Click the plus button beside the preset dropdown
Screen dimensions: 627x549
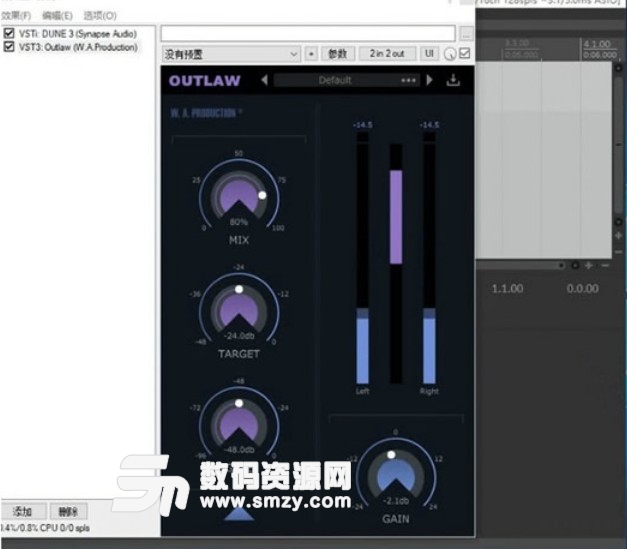[311, 54]
